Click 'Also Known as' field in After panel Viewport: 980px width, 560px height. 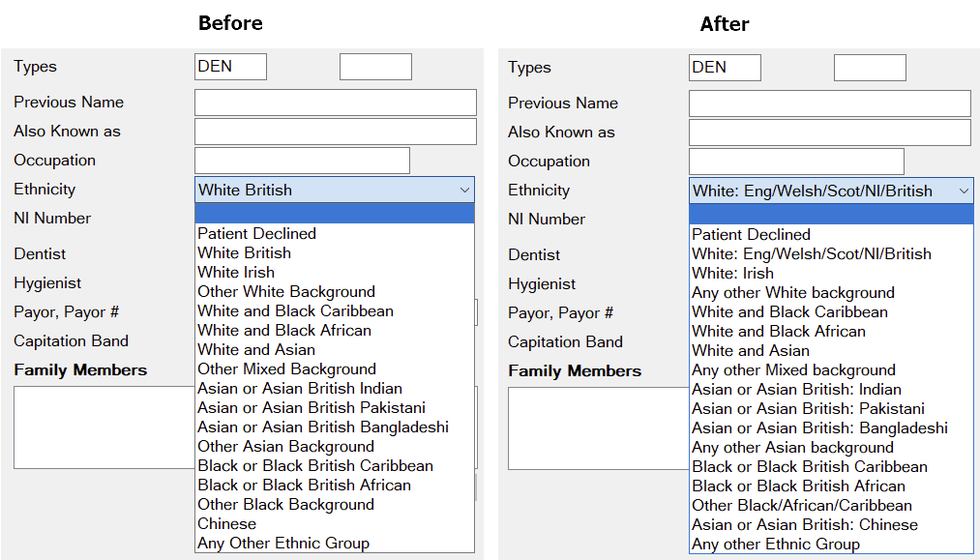tap(829, 133)
